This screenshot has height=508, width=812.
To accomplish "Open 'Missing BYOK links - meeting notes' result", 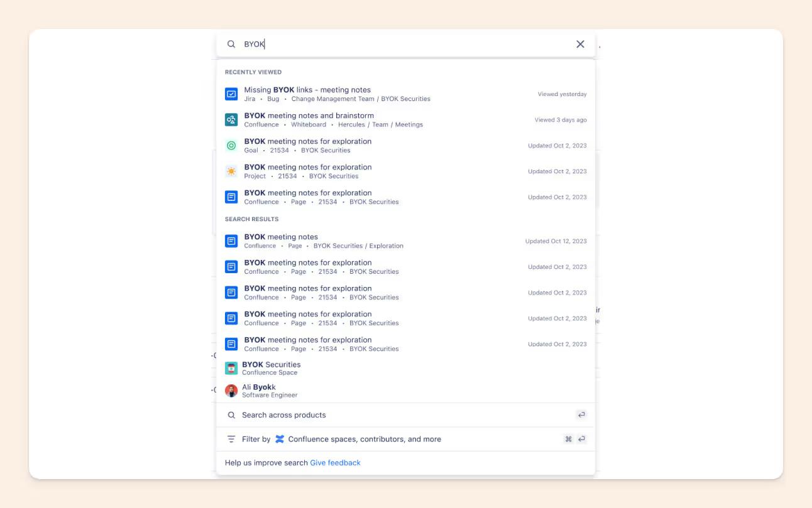I will pyautogui.click(x=405, y=94).
